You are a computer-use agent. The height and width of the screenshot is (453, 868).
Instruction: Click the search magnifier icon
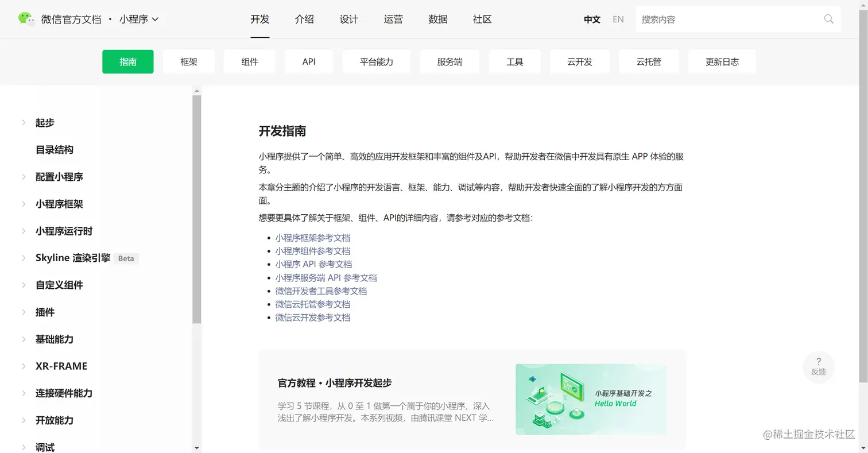828,19
